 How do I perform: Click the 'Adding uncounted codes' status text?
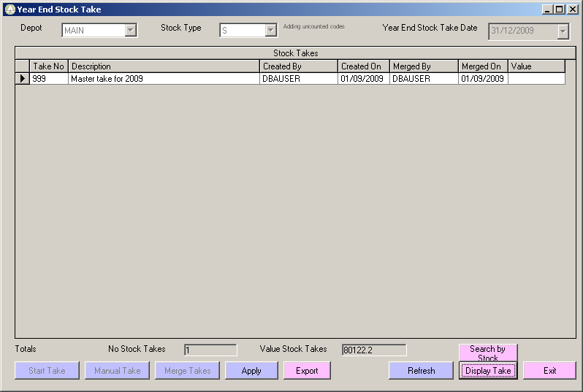(314, 26)
